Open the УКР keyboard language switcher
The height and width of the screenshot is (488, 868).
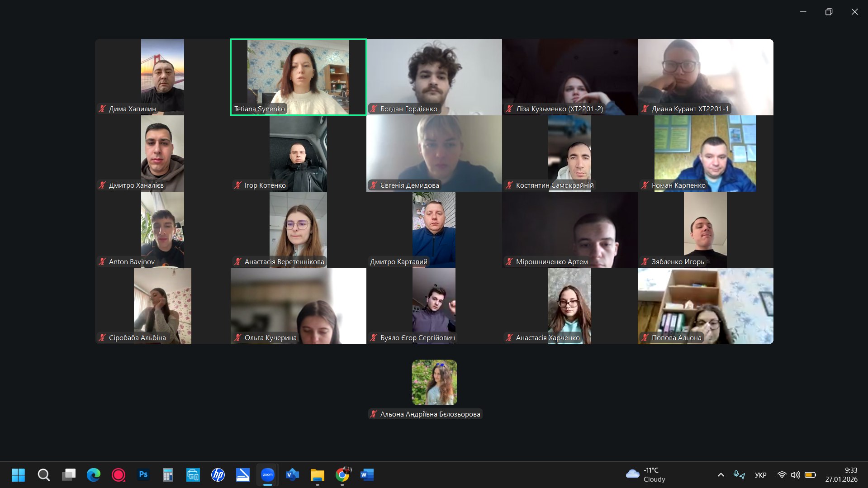(x=760, y=475)
